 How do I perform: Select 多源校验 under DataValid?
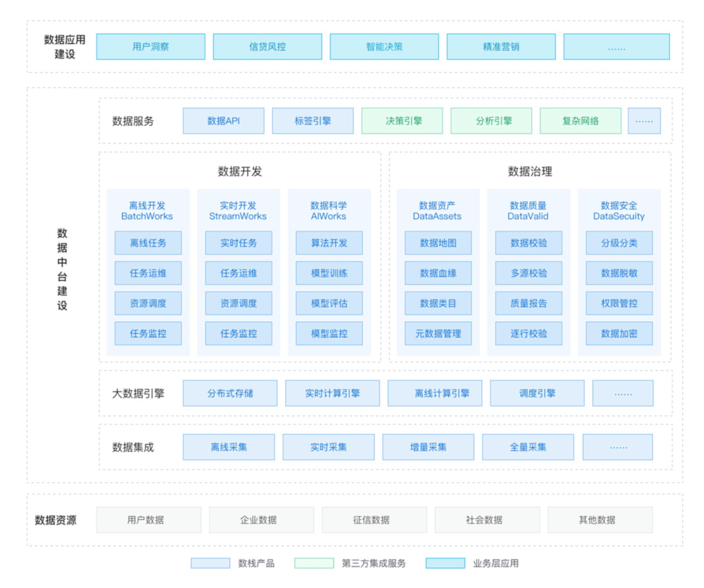[x=528, y=273]
